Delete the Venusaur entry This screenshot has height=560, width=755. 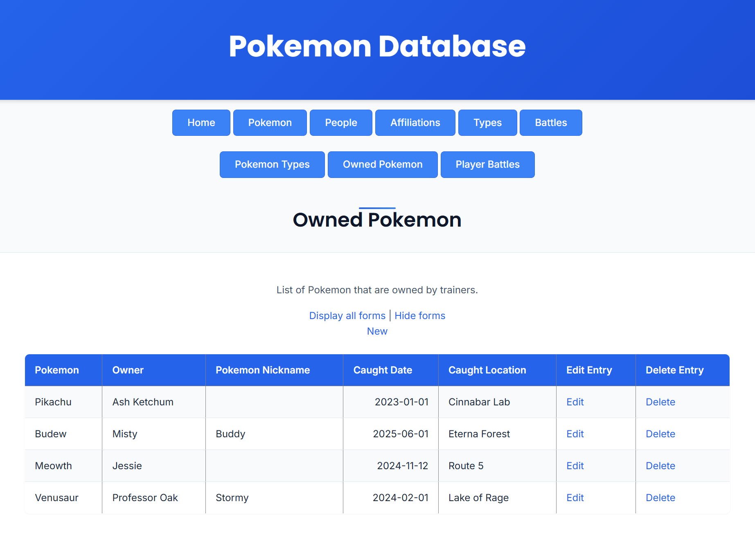pos(660,498)
